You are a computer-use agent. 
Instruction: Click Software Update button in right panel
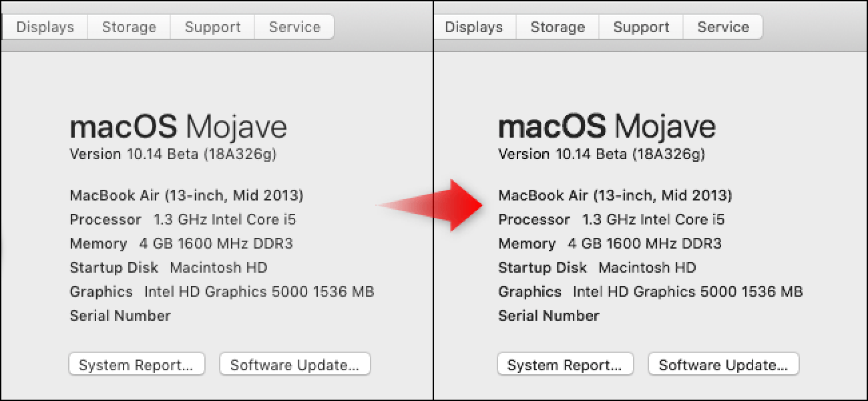click(x=723, y=365)
